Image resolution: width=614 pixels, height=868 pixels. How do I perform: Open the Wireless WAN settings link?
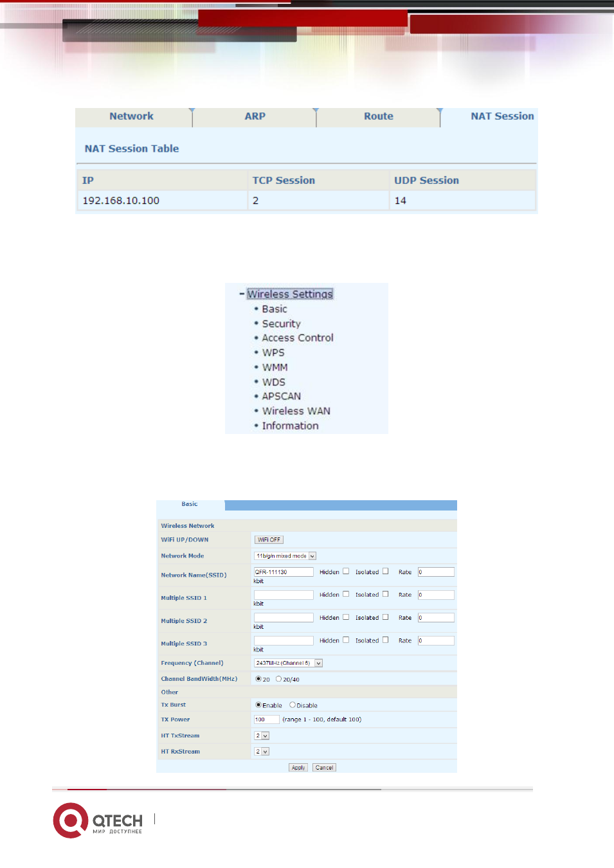(x=296, y=411)
